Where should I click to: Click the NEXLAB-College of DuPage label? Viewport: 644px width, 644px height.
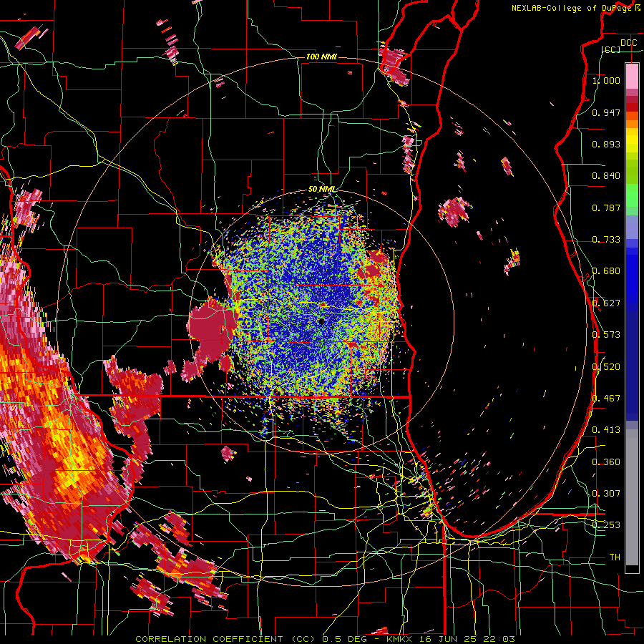pos(576,8)
